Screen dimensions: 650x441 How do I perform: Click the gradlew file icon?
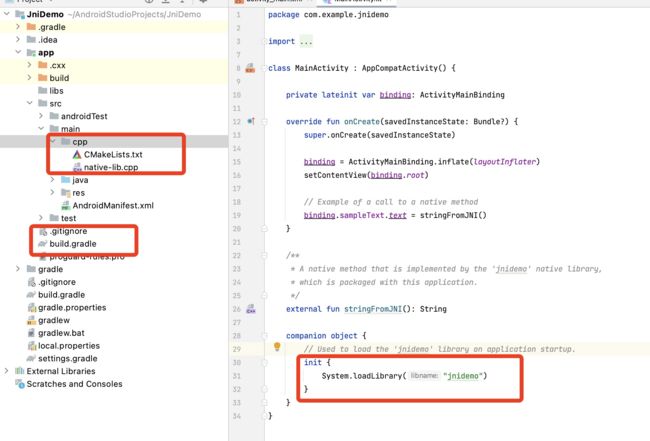coord(32,320)
